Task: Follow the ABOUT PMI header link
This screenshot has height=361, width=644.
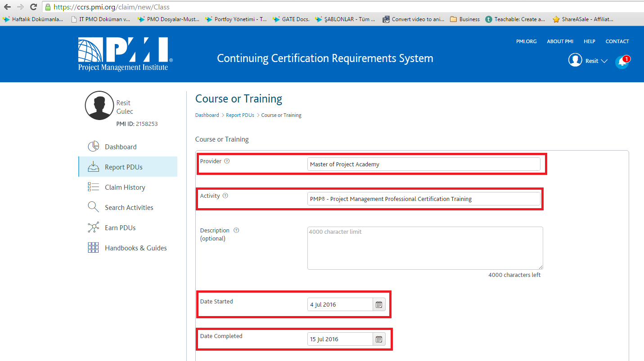Action: [560, 41]
